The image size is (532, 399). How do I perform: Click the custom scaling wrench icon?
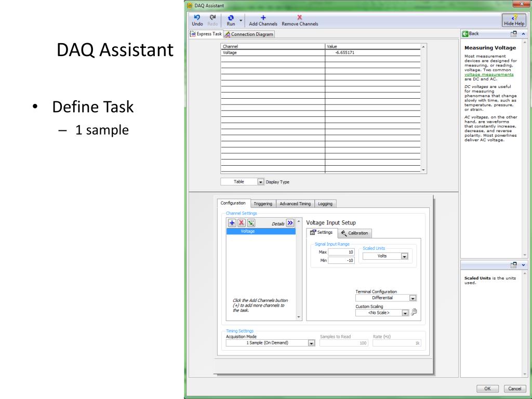point(414,312)
